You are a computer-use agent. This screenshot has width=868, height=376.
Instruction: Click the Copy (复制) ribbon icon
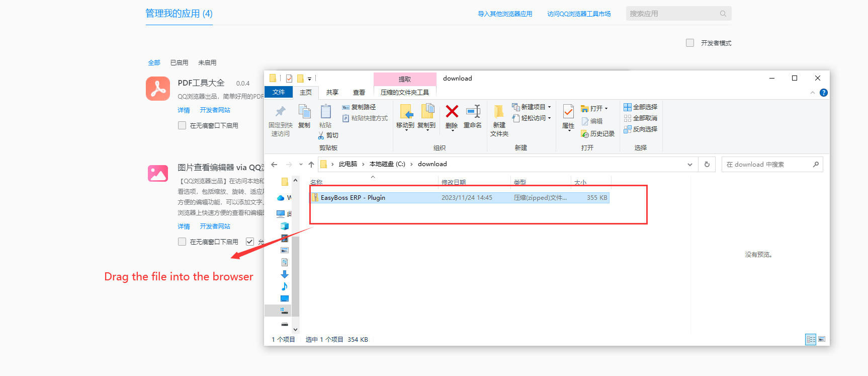[304, 111]
